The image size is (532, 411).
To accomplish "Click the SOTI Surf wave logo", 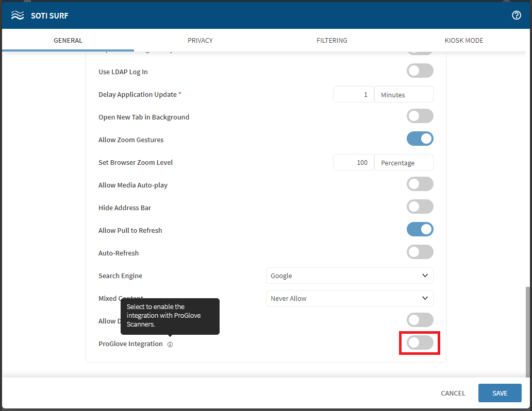I will (18, 15).
